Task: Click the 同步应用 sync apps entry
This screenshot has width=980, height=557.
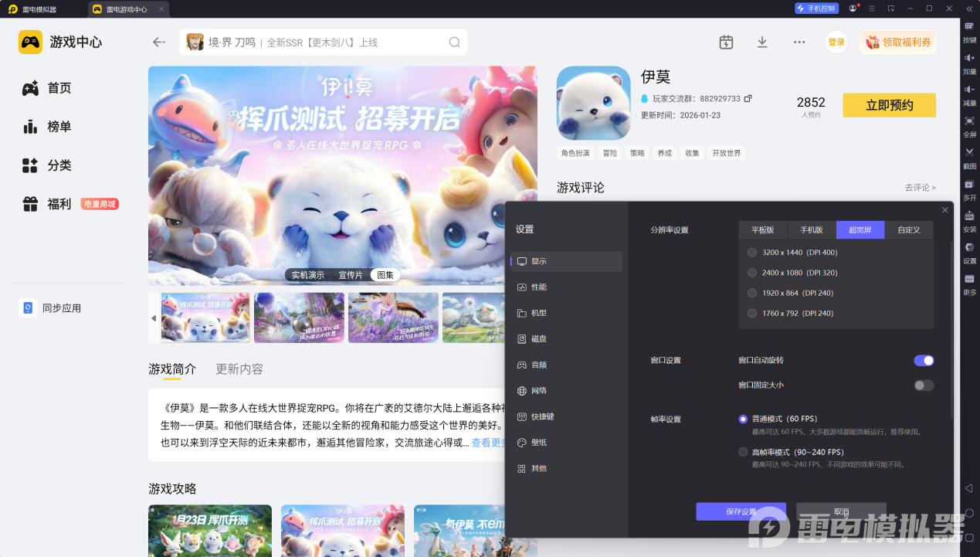Action: coord(51,308)
